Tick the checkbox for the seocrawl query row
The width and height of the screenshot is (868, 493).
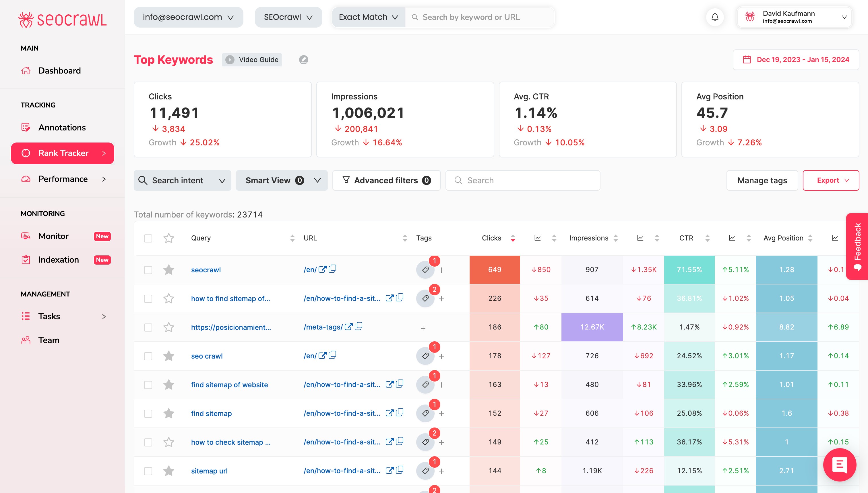pos(148,270)
